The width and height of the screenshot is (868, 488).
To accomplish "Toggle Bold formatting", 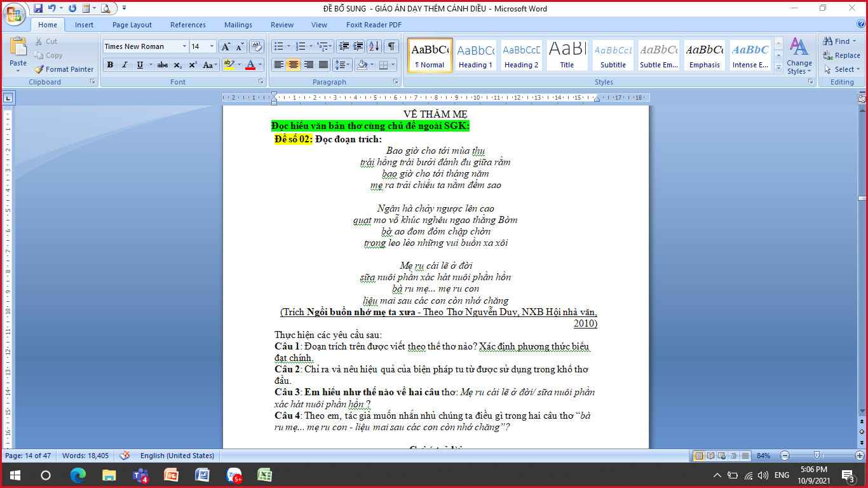I will [x=110, y=65].
